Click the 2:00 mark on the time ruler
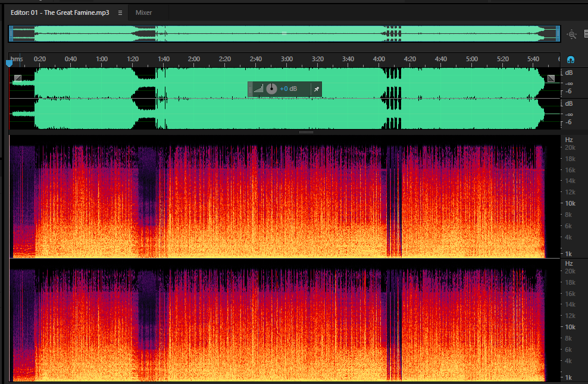The width and height of the screenshot is (588, 384). click(194, 59)
